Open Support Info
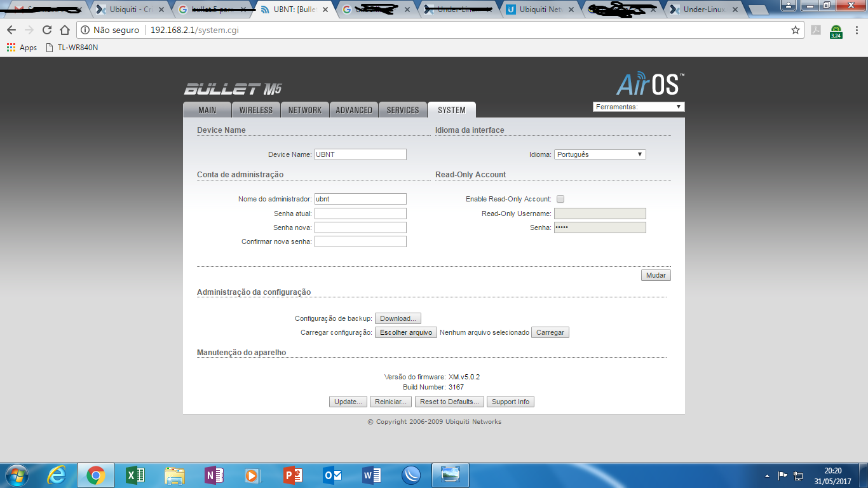 510,402
